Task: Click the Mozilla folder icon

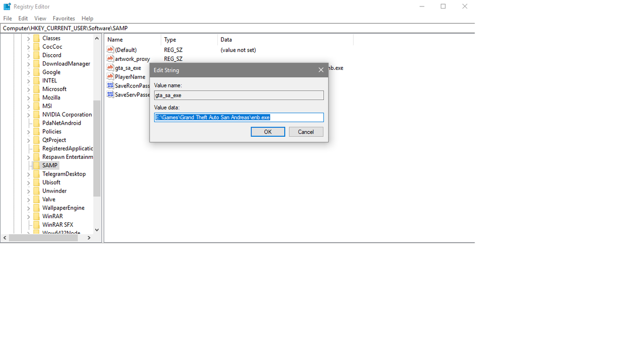Action: [x=37, y=98]
